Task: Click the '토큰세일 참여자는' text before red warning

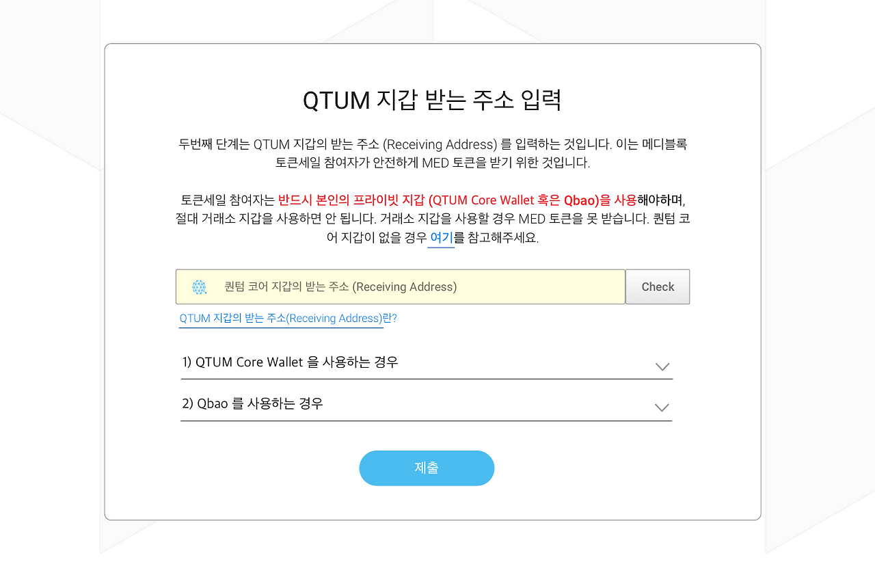Action: click(x=228, y=200)
